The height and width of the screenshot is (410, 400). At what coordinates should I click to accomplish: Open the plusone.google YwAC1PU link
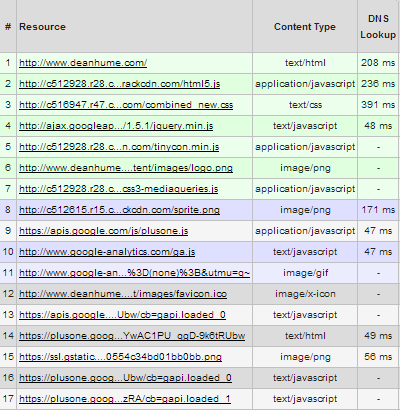coord(132,336)
